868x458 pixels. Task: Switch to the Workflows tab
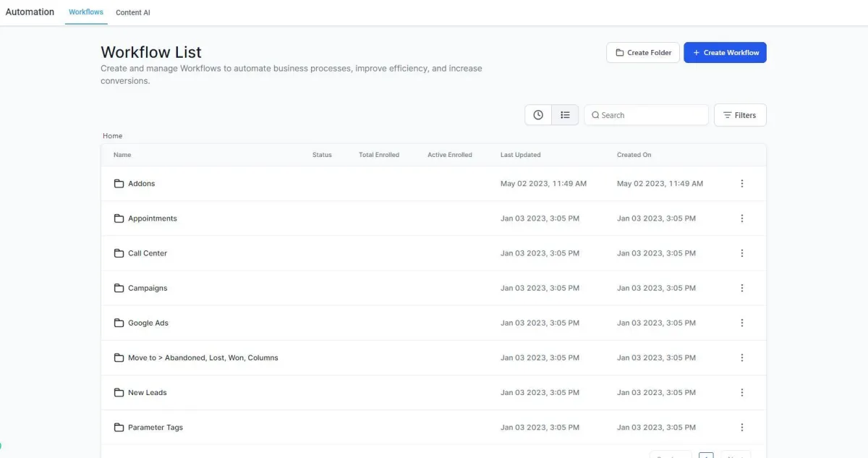click(86, 12)
